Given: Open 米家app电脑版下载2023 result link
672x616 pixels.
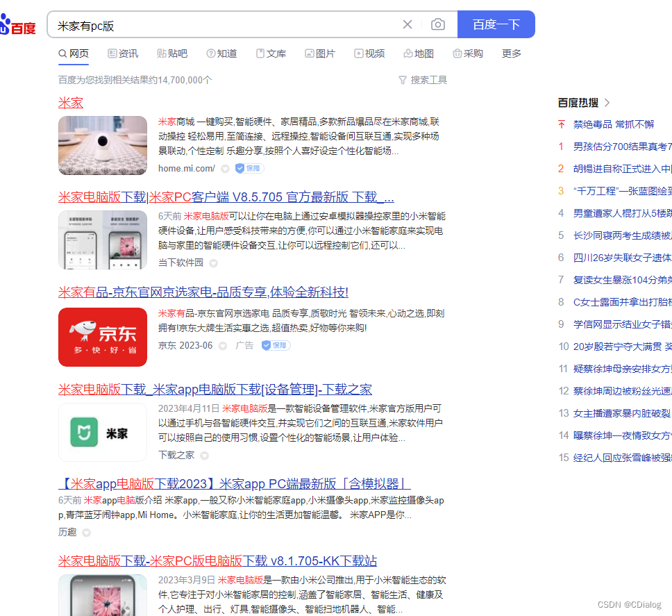Looking at the screenshot, I should click(235, 484).
